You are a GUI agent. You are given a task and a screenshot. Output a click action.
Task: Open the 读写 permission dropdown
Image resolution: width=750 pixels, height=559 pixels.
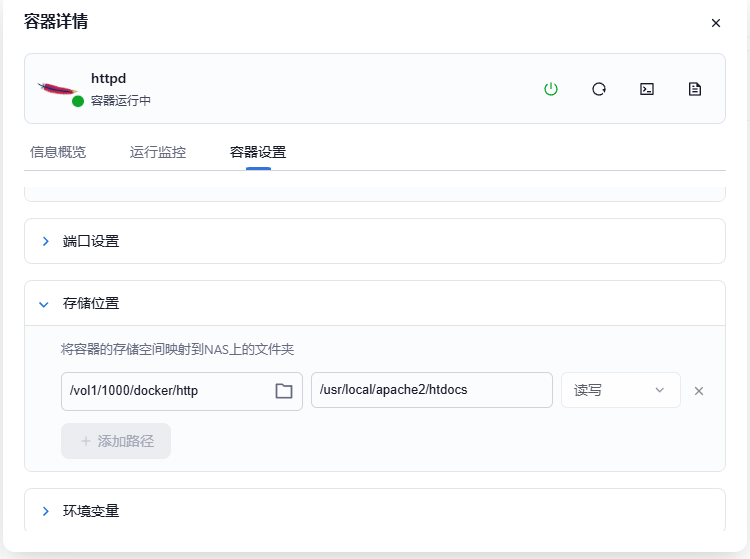(620, 390)
